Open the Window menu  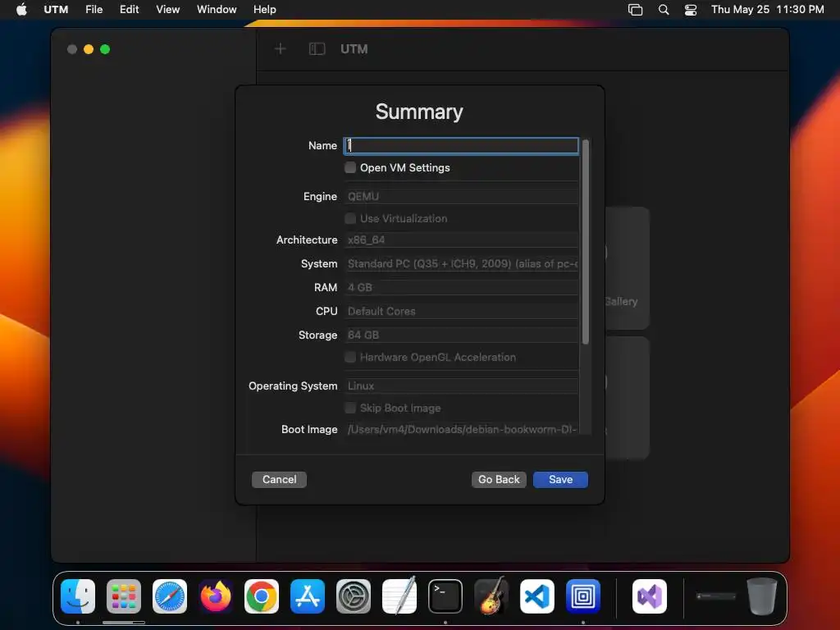point(217,9)
